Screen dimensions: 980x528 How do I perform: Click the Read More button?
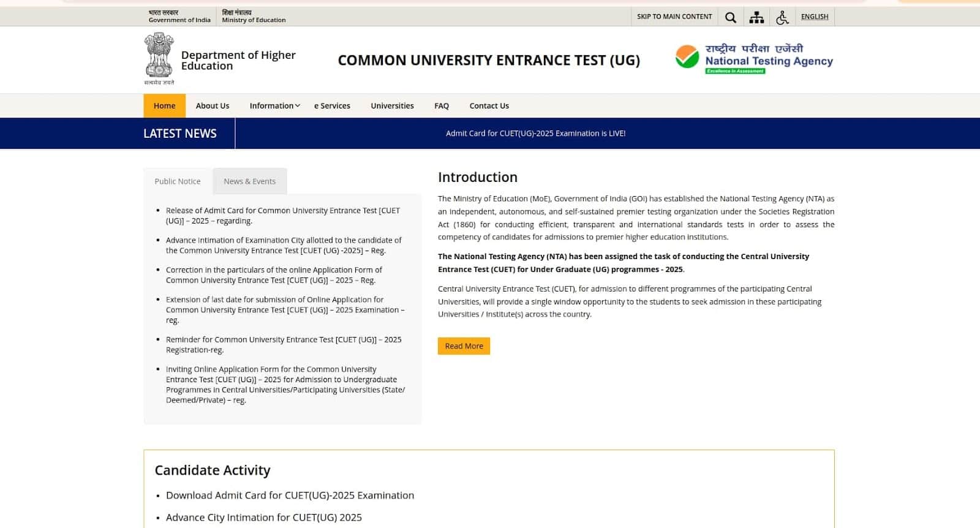(x=464, y=346)
